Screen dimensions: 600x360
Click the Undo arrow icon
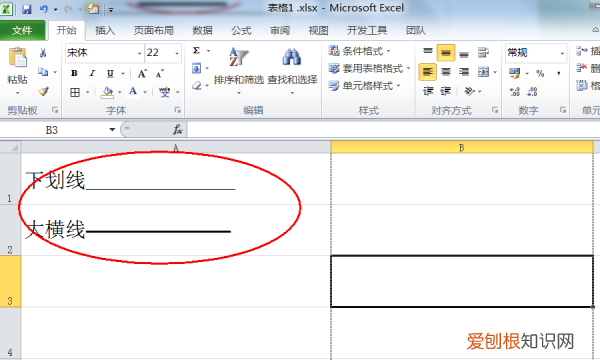43,9
